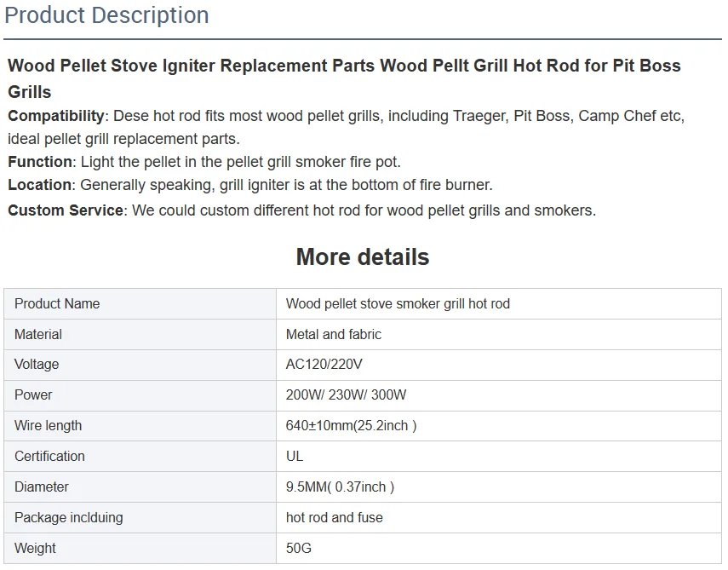The image size is (728, 570).
Task: Click the AC120/220V voltage value
Action: pos(324,364)
